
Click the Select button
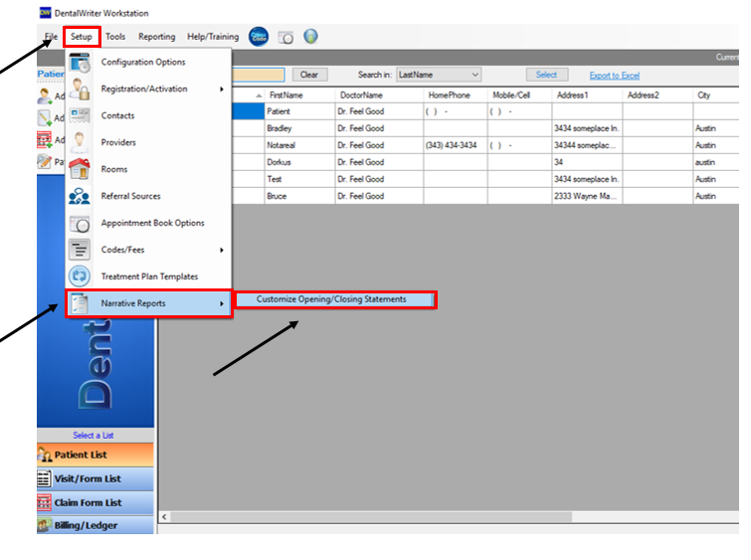[546, 75]
